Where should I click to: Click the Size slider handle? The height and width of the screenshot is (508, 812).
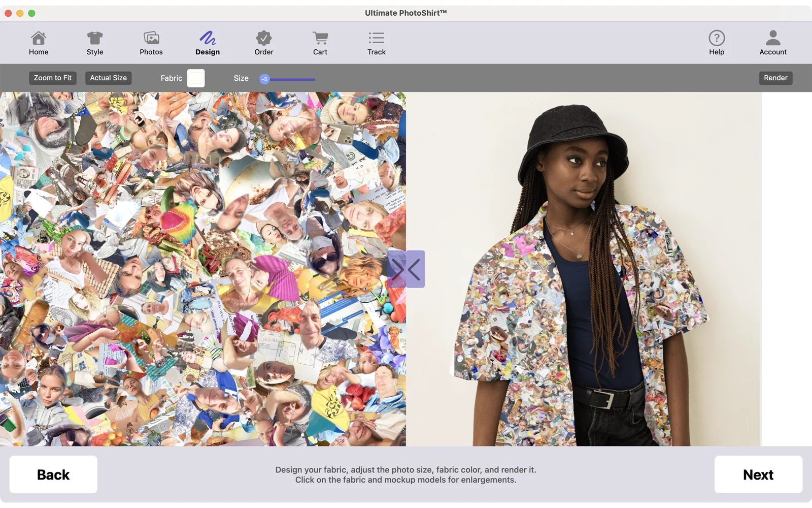tap(264, 79)
